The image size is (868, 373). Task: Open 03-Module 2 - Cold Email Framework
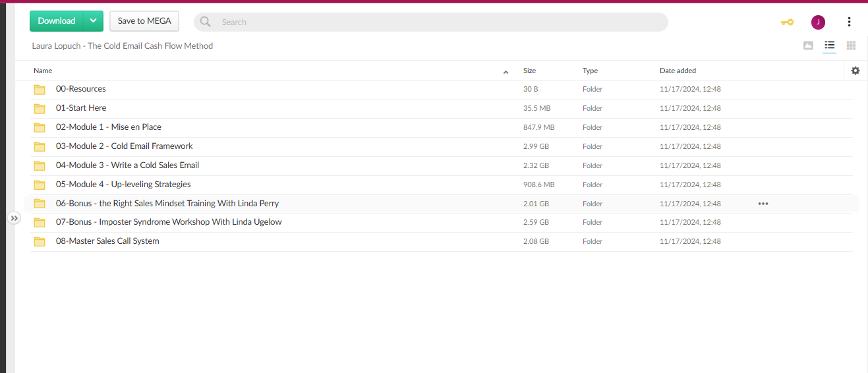124,146
